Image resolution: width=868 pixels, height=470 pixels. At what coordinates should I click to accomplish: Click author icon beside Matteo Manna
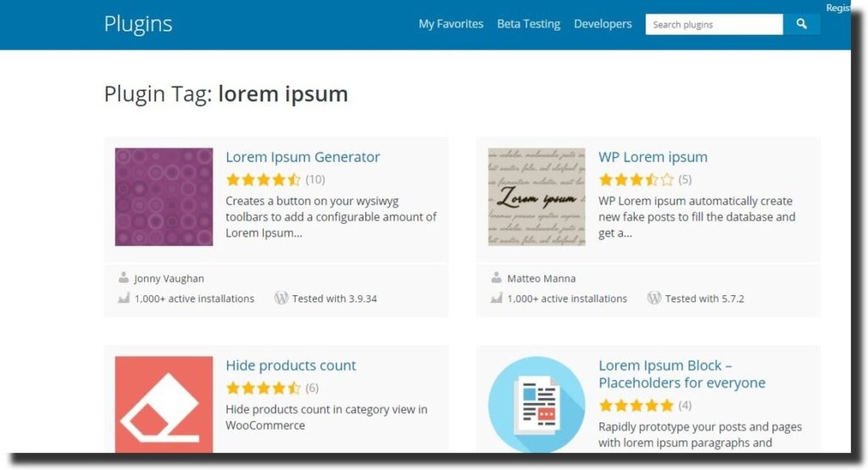(x=496, y=277)
